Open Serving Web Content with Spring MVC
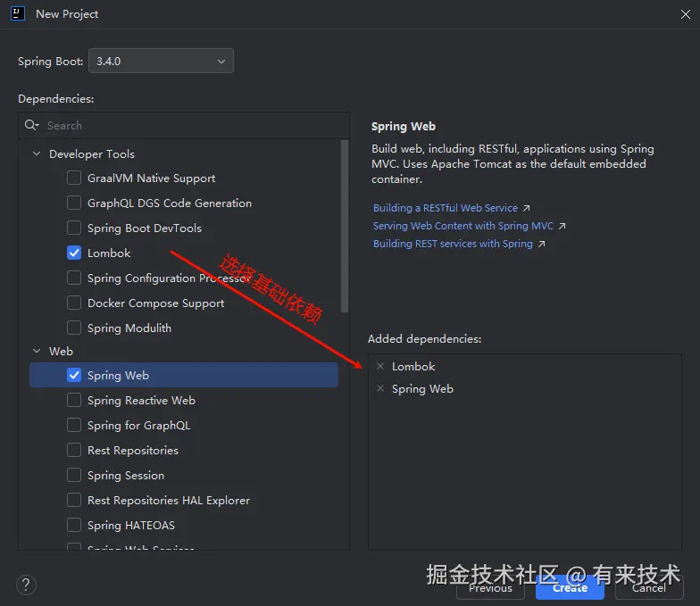700x606 pixels. pos(462,226)
